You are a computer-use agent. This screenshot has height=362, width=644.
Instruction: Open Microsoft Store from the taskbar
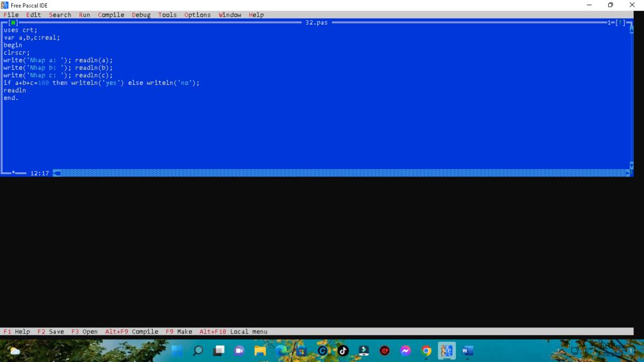pos(301,351)
